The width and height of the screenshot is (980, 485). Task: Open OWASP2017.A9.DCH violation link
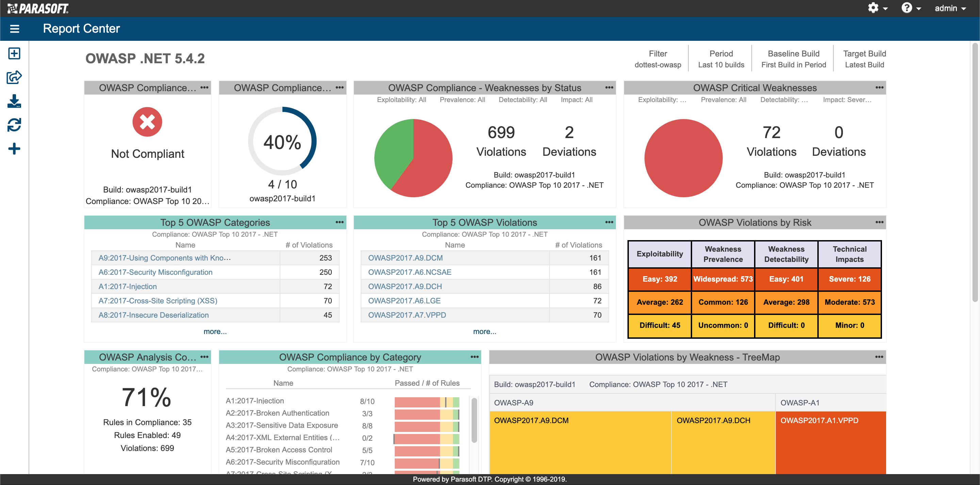[x=405, y=286]
